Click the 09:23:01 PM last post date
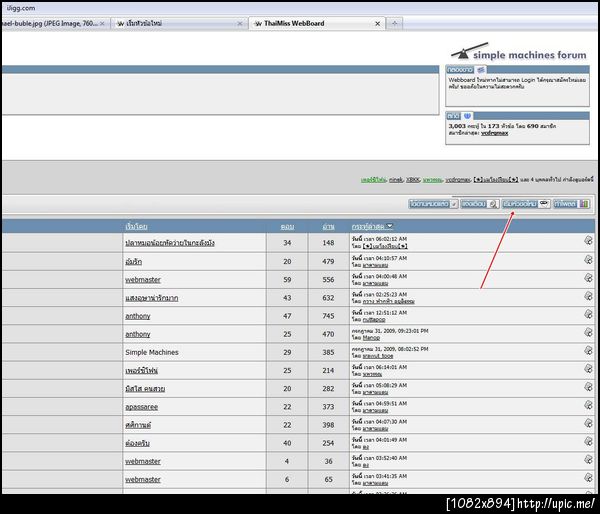The width and height of the screenshot is (600, 514). (390, 331)
